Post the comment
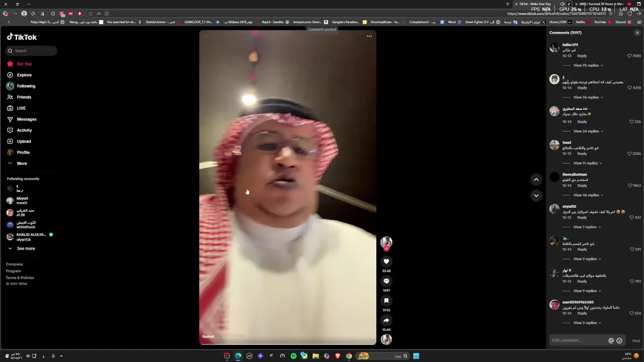This screenshot has width=644, height=362. point(636,341)
